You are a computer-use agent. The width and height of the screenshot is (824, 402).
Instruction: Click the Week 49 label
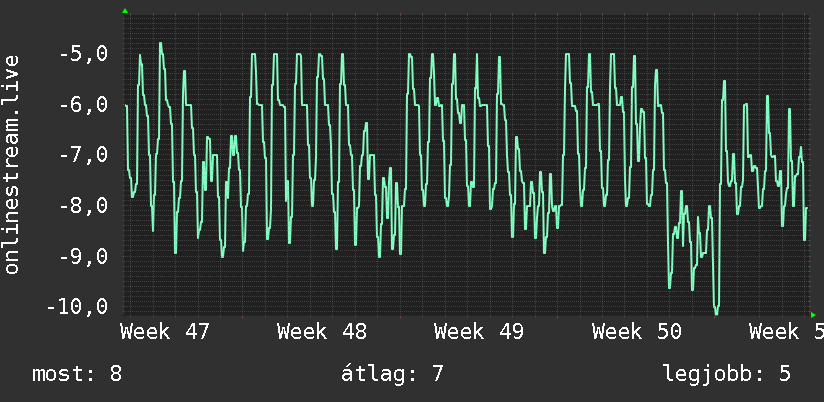pos(479,332)
